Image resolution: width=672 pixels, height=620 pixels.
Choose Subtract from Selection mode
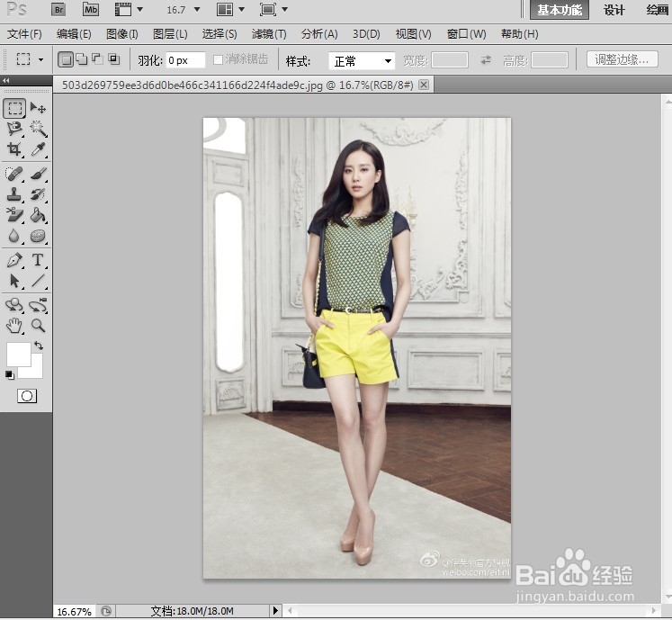(x=98, y=59)
